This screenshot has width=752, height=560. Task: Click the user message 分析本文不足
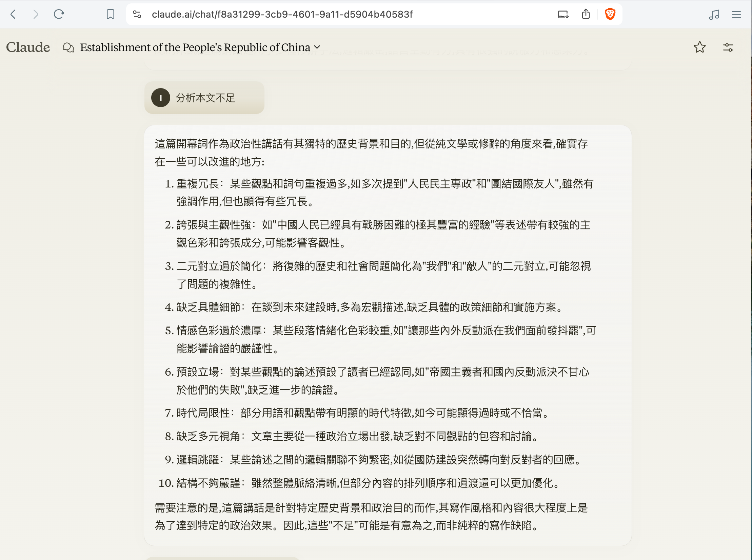point(205,98)
